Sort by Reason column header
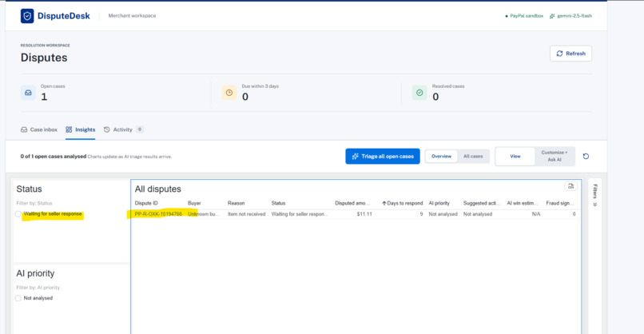 point(237,203)
